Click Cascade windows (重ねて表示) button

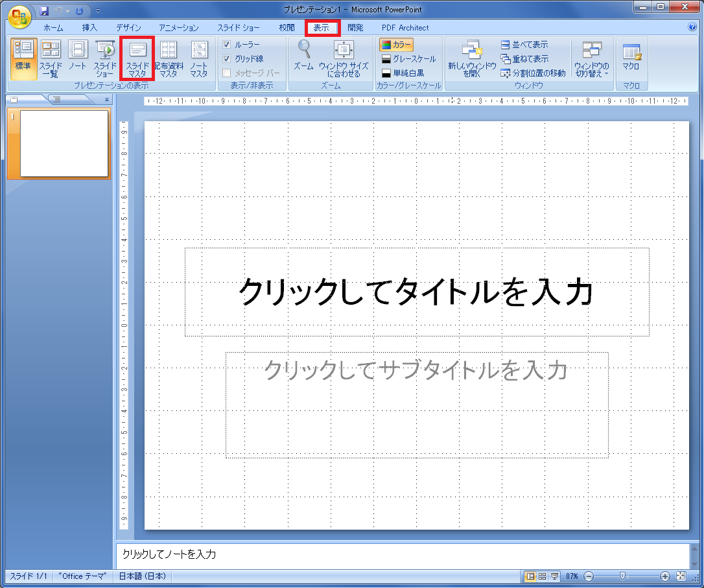click(x=524, y=59)
